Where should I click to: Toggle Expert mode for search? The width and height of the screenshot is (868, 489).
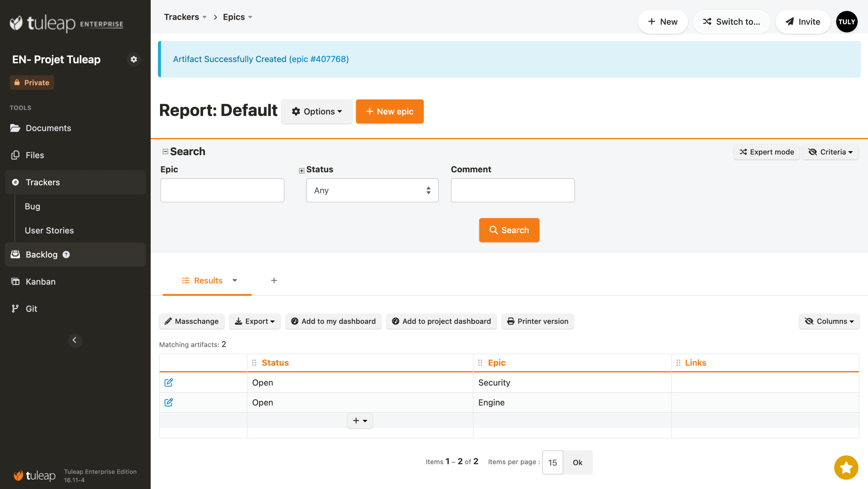point(767,152)
